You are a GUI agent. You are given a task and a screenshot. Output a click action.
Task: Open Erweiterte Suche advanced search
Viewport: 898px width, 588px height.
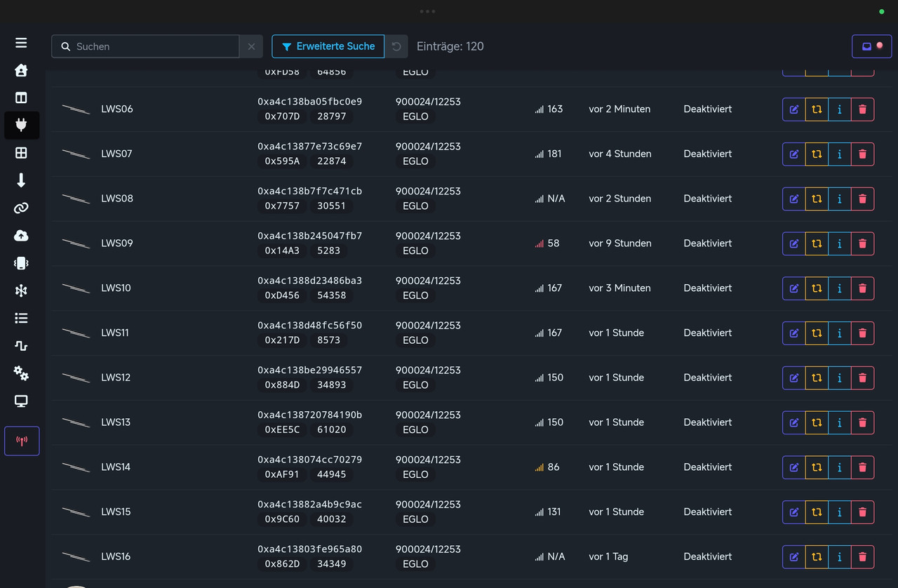pos(328,46)
